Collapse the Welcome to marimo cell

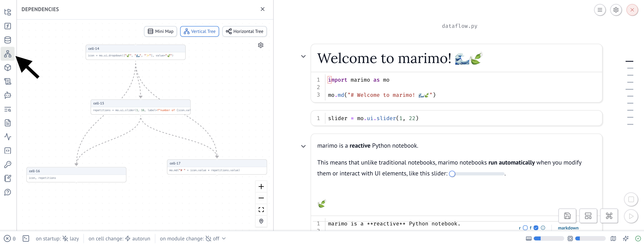pyautogui.click(x=303, y=56)
